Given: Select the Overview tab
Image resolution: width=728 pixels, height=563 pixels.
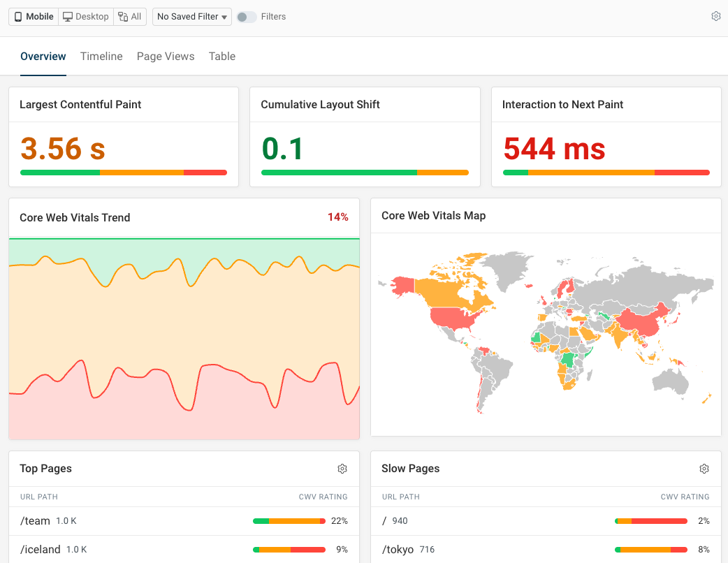Looking at the screenshot, I should [43, 57].
